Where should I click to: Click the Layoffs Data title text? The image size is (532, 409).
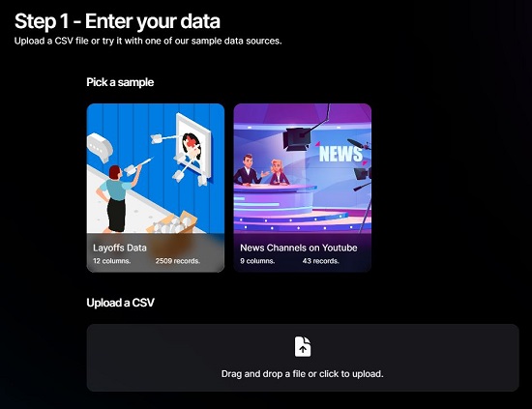[x=120, y=248]
